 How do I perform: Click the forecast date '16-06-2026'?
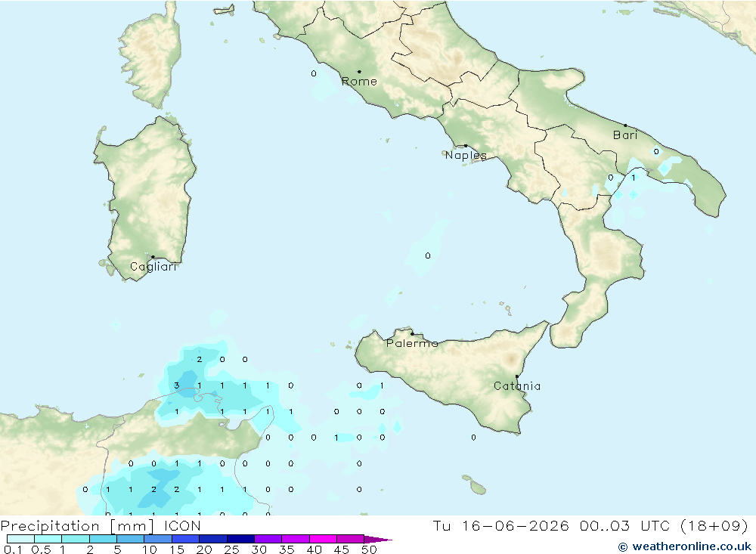point(516,525)
